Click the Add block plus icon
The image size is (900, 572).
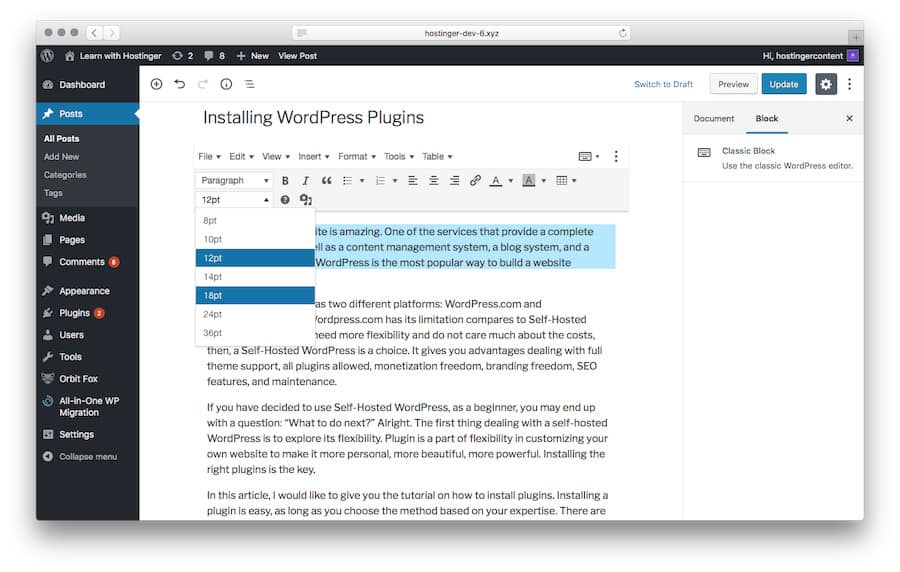(x=156, y=84)
